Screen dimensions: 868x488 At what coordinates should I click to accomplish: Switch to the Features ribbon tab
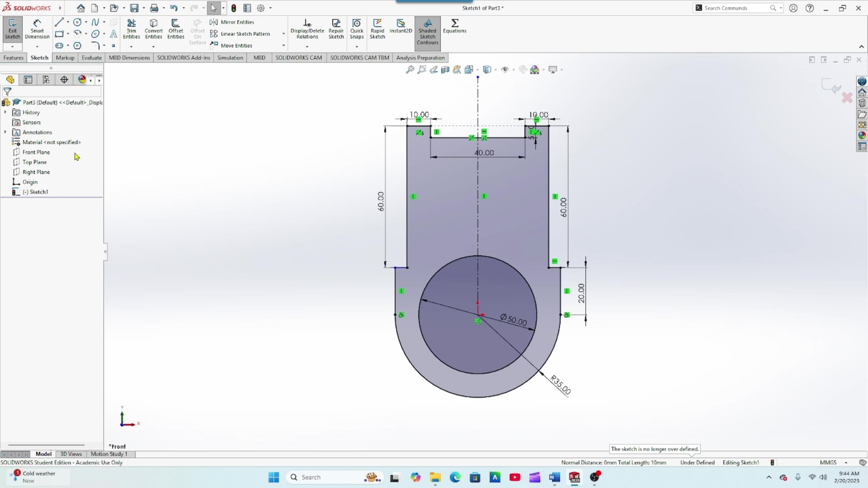click(13, 57)
